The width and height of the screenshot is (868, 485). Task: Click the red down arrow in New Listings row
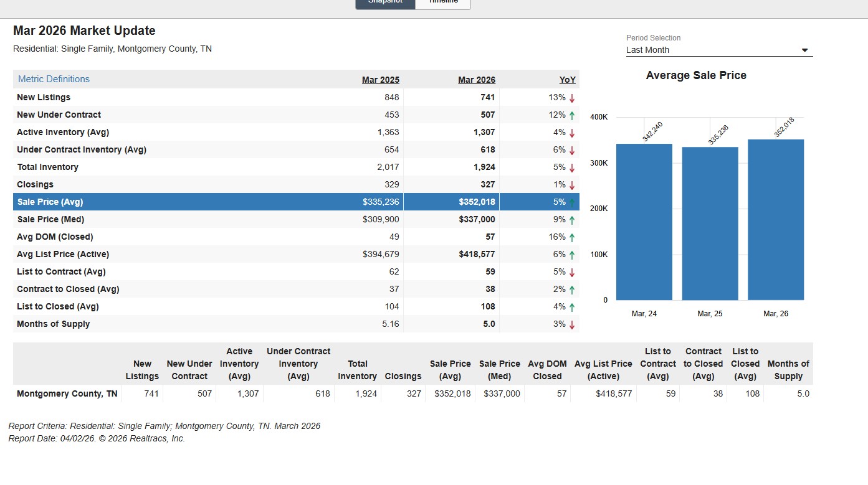pyautogui.click(x=572, y=98)
